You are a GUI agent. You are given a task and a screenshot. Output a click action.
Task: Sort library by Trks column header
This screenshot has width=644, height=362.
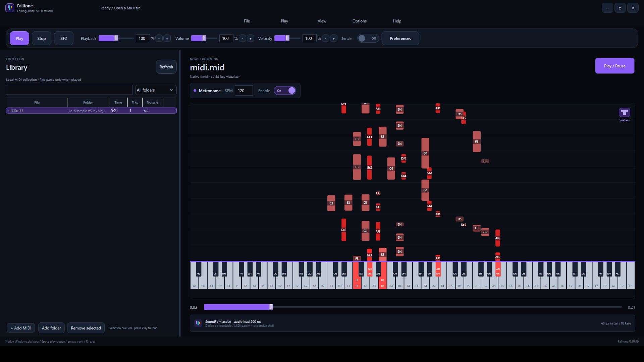(135, 102)
